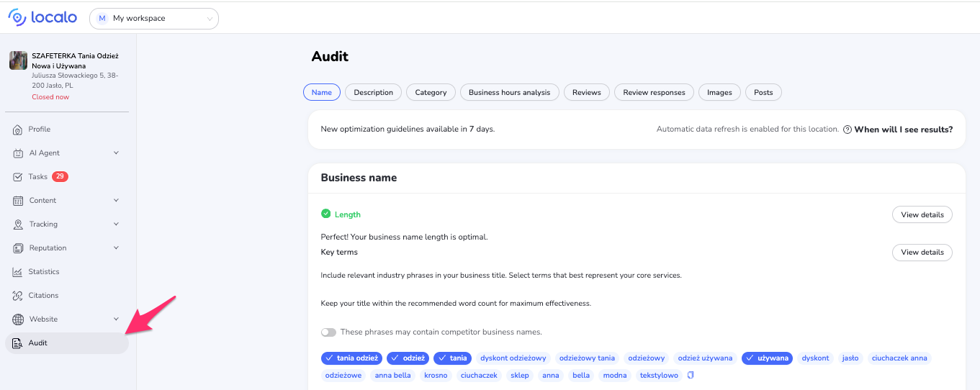Click the copy icon after tekstylowo
This screenshot has height=390, width=980.
click(691, 375)
